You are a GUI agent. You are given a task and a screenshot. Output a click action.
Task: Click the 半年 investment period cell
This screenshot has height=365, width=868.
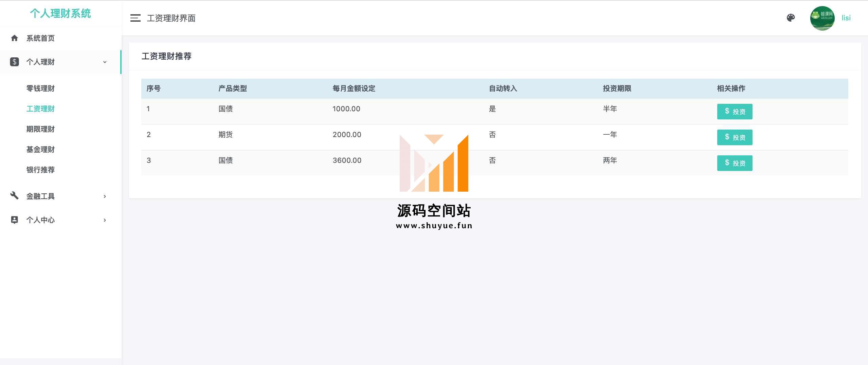point(610,109)
